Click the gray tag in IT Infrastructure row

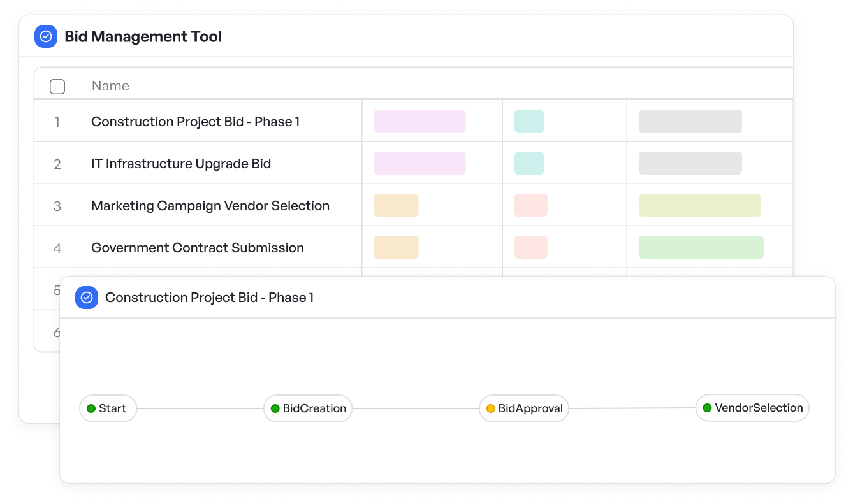(690, 163)
